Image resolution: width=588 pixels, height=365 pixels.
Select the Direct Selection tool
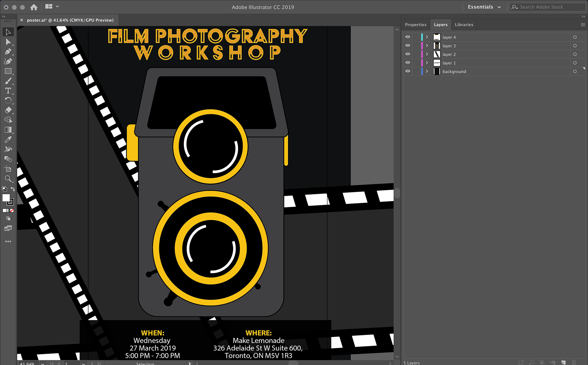(x=8, y=42)
